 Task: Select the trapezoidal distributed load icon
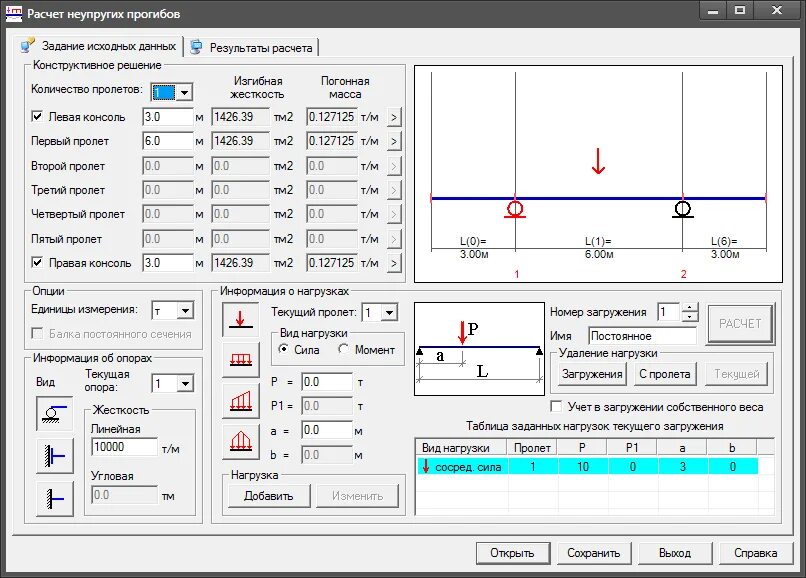tap(241, 401)
